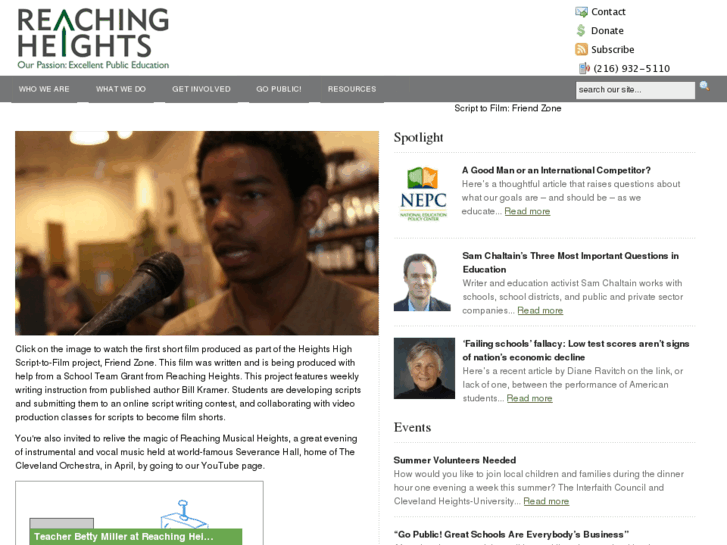Image resolution: width=727 pixels, height=545 pixels.
Task: Open 'A Good Man or an International Competitor?' article
Action: 556,170
